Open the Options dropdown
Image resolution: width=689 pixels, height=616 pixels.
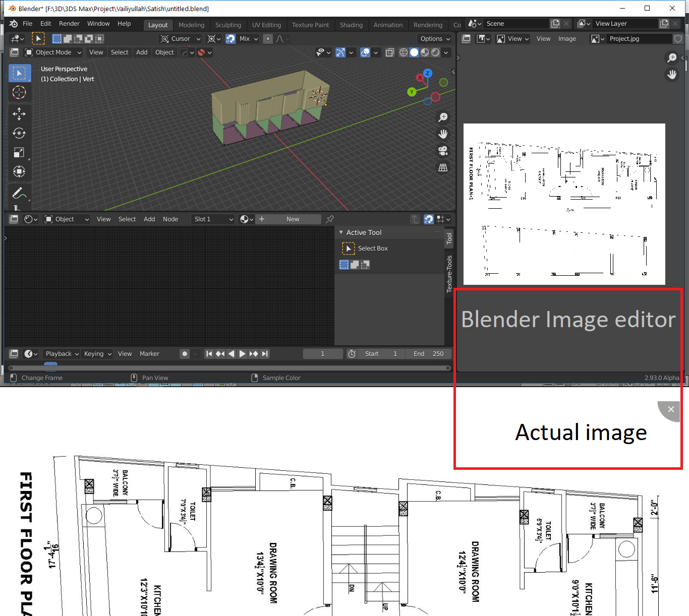tap(434, 39)
